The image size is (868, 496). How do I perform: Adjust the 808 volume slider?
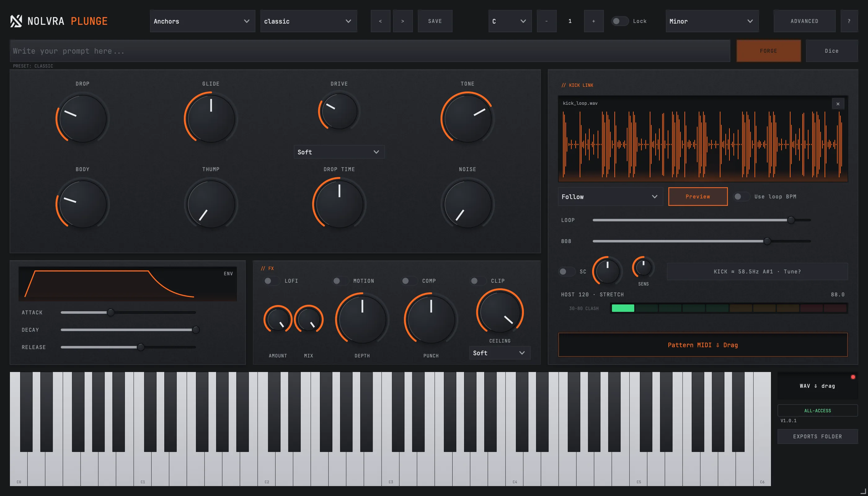tap(702, 241)
